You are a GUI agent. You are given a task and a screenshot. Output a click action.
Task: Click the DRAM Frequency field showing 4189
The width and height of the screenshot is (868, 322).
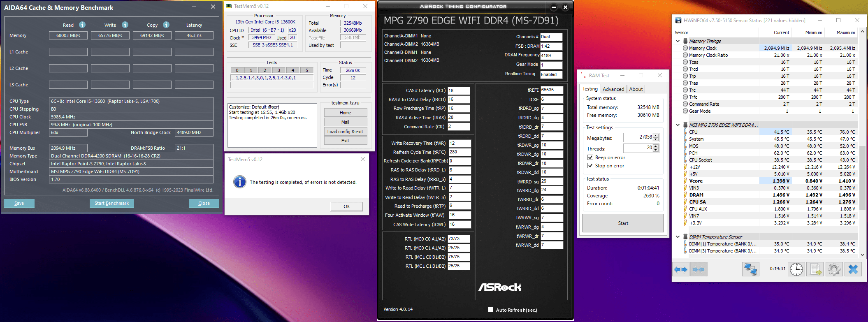pos(551,56)
